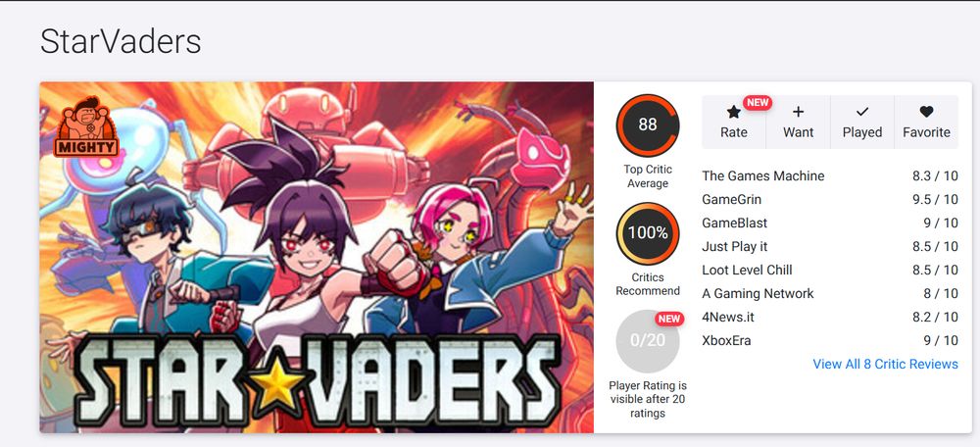Open the GameBlast review entry
Viewport: 980px width, 447px height.
[830, 223]
